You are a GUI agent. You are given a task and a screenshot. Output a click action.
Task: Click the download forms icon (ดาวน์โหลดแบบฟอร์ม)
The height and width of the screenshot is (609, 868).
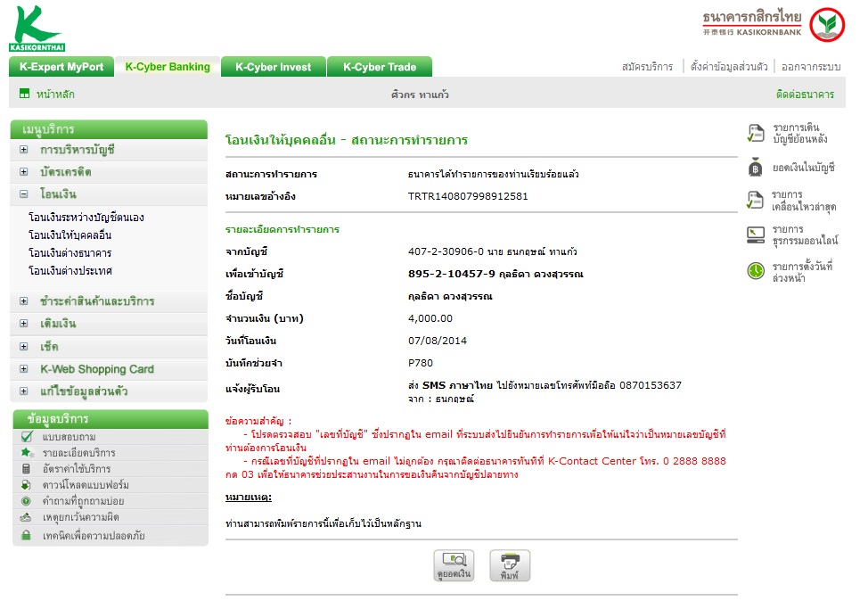click(x=26, y=485)
